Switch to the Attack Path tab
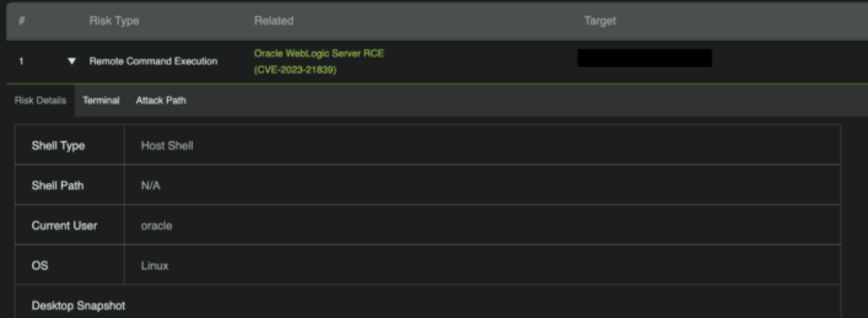This screenshot has width=868, height=318. (161, 101)
